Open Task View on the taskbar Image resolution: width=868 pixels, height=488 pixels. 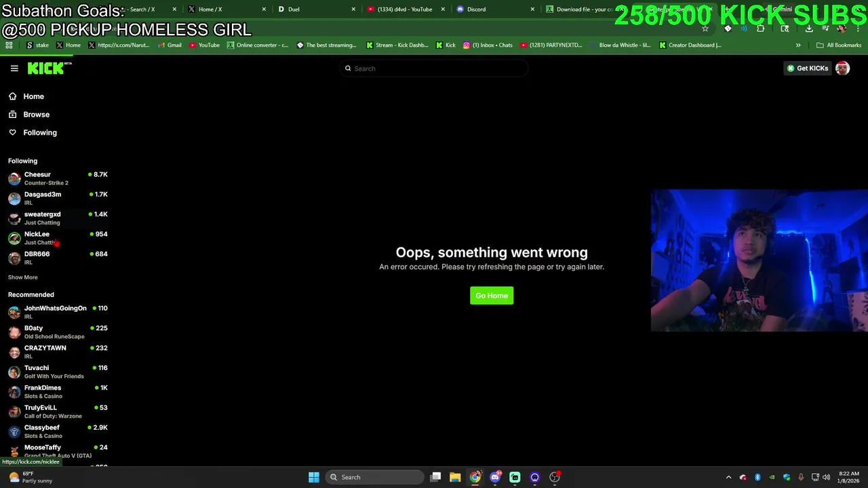[x=436, y=477]
